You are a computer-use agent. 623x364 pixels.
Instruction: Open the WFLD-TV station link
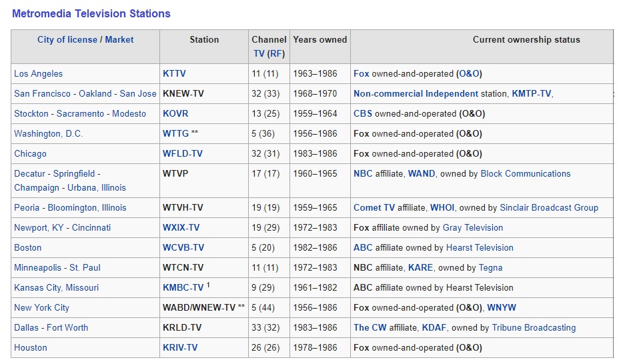pyautogui.click(x=182, y=153)
